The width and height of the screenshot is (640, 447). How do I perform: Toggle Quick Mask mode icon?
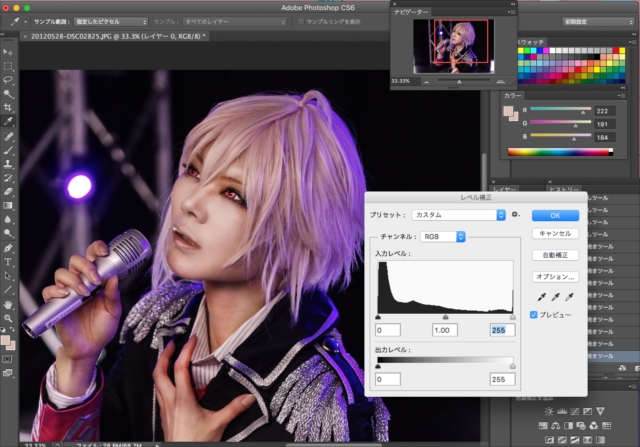(7, 359)
